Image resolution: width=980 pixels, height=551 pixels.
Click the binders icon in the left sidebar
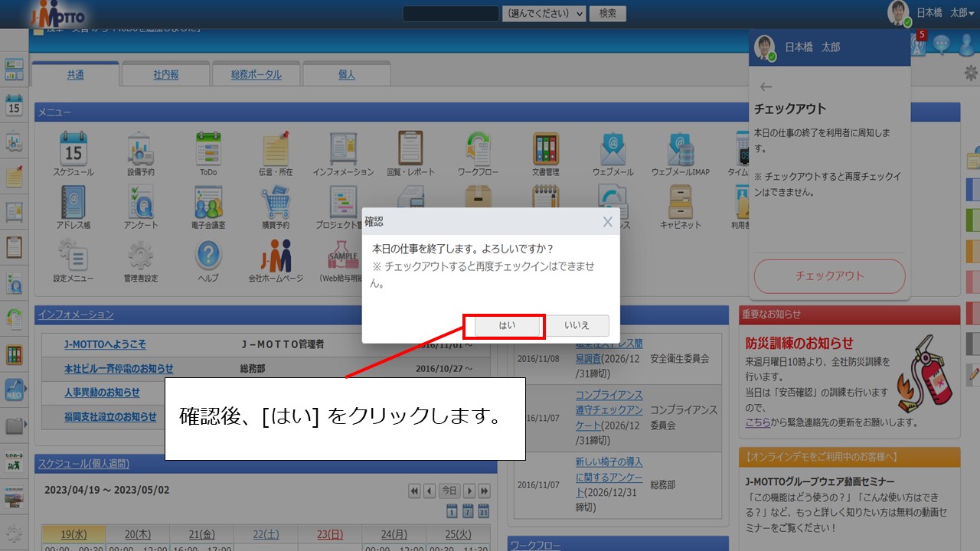(x=14, y=354)
